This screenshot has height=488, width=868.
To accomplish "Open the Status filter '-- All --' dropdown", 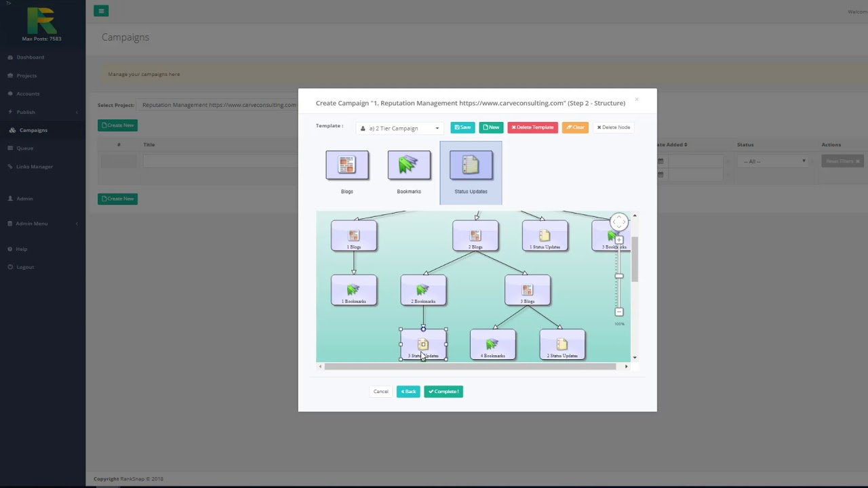I will pos(774,161).
